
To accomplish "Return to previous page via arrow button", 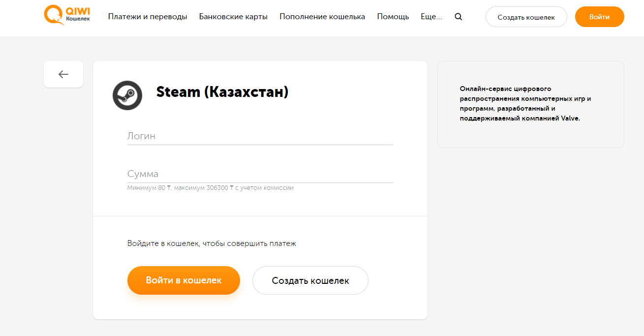I will [63, 74].
